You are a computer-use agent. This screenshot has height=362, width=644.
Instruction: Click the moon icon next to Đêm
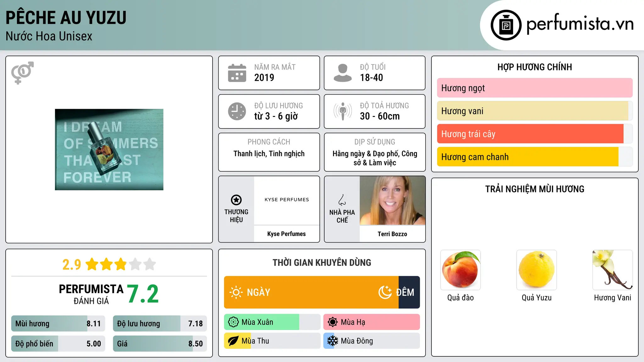click(x=385, y=292)
